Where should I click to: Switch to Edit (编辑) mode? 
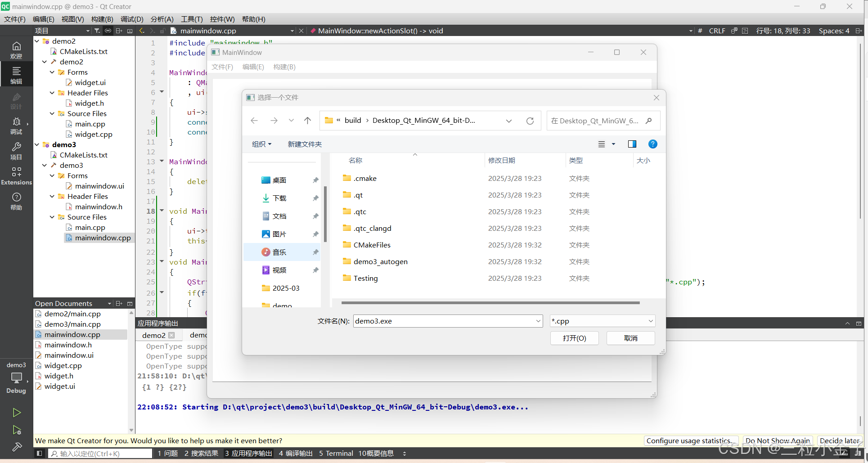[16, 75]
